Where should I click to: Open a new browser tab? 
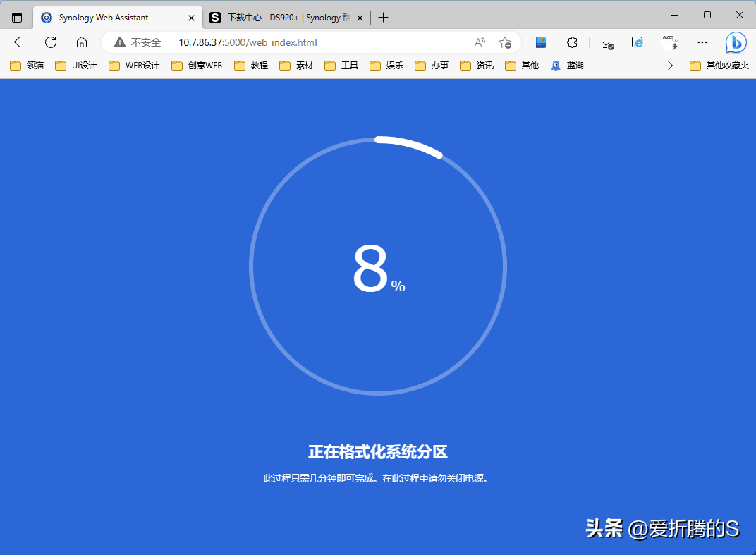pyautogui.click(x=383, y=17)
